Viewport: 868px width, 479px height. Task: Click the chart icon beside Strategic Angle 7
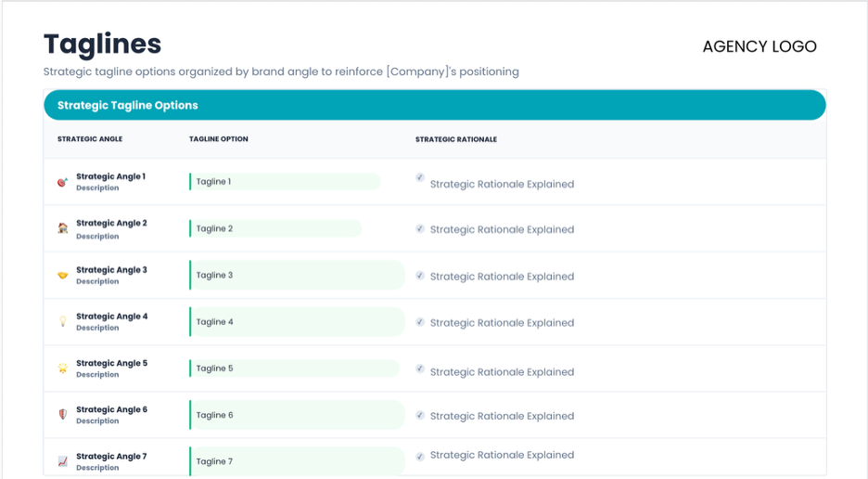pyautogui.click(x=62, y=461)
